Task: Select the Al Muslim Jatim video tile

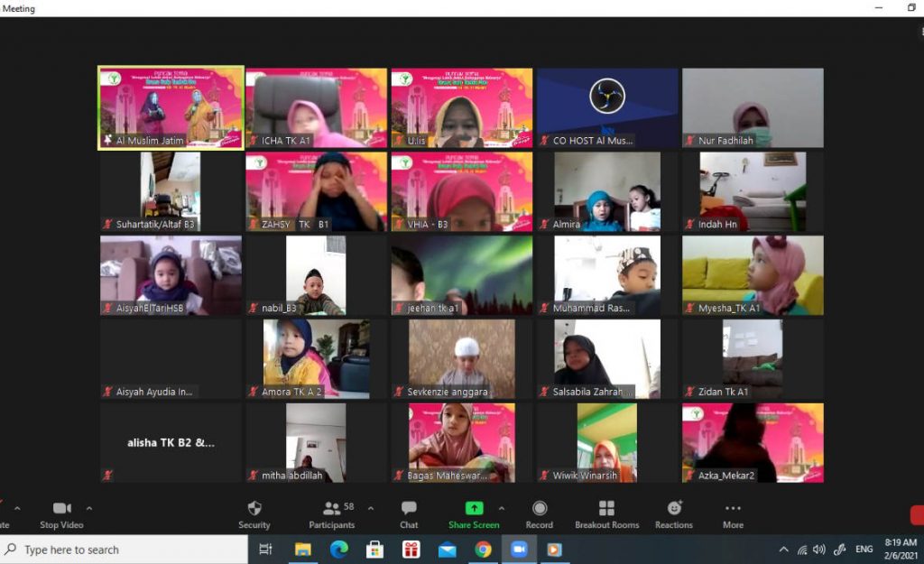Action: (171, 108)
